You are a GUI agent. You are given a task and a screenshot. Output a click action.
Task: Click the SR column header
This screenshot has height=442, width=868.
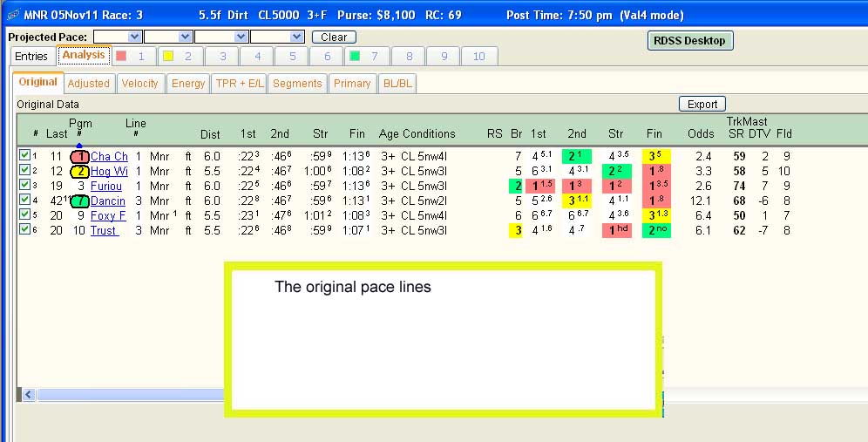tap(736, 134)
